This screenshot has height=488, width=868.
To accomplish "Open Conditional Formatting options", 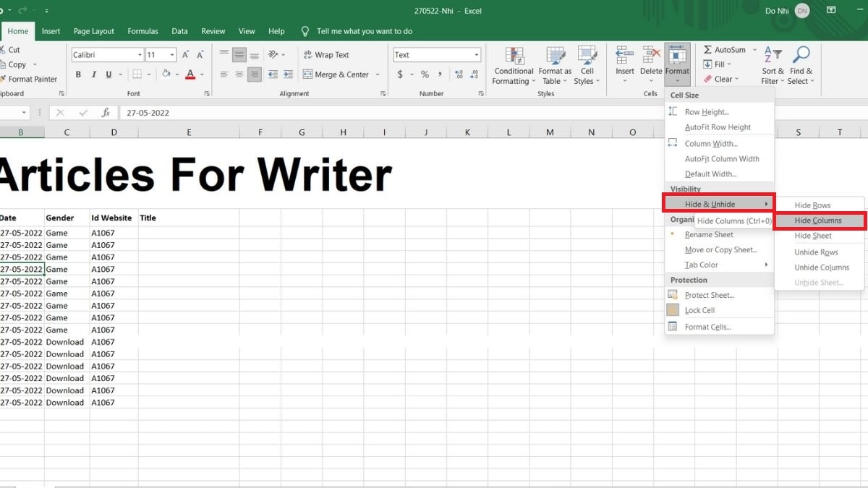I will [514, 65].
